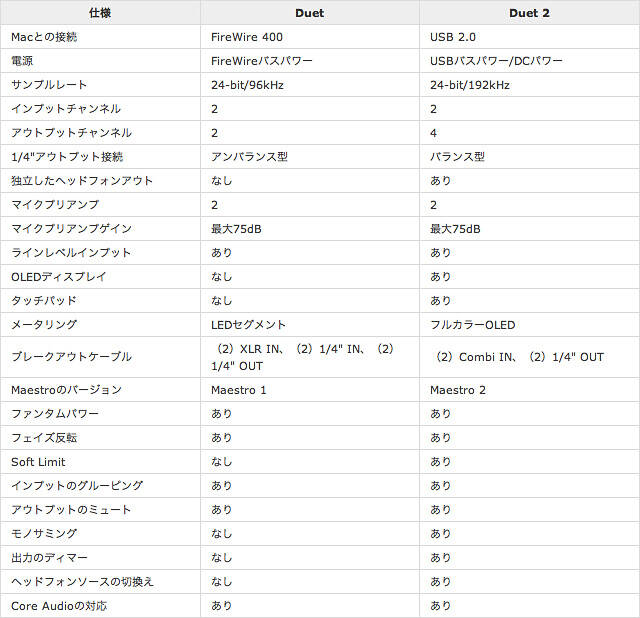
Task: Click the "FireWireバスパワー" cell
Action: [x=262, y=61]
